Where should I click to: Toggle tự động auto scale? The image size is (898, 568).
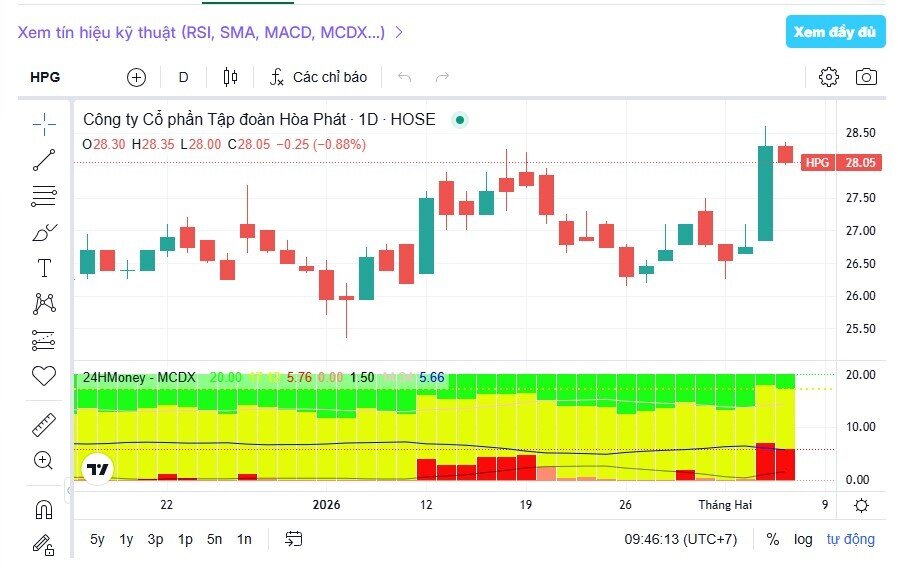coord(850,539)
